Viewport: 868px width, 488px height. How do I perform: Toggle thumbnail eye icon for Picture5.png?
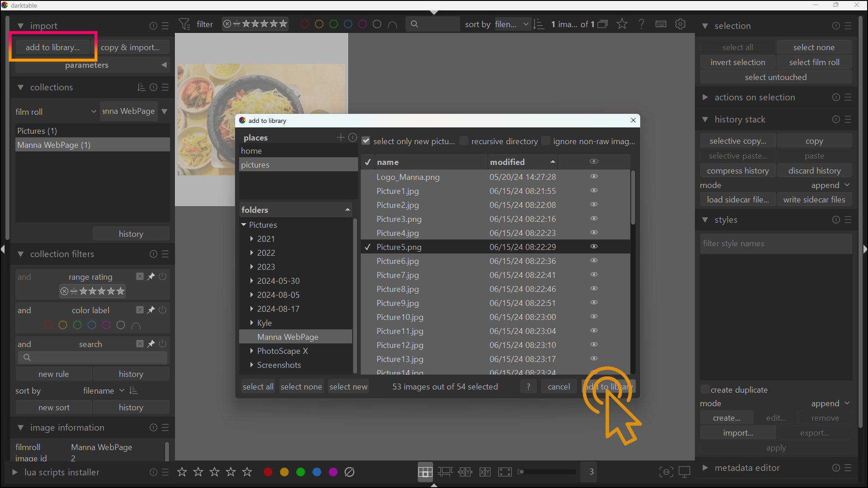click(594, 247)
